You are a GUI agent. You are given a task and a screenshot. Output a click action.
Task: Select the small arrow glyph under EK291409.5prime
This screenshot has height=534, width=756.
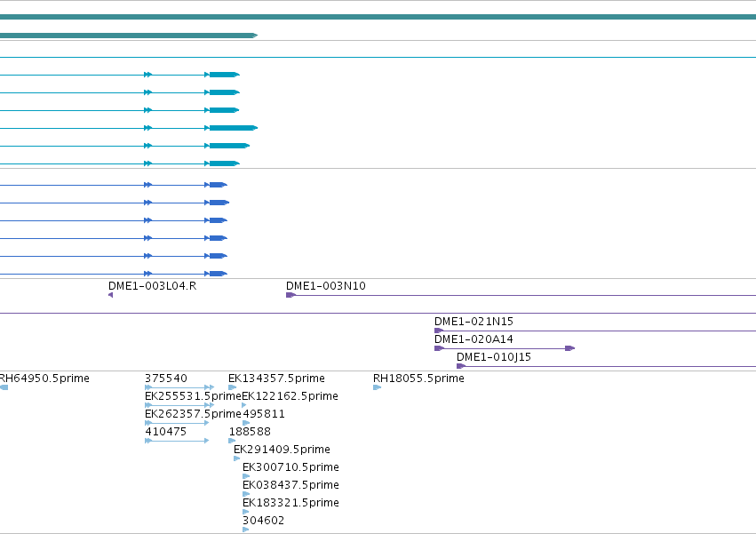pos(236,458)
